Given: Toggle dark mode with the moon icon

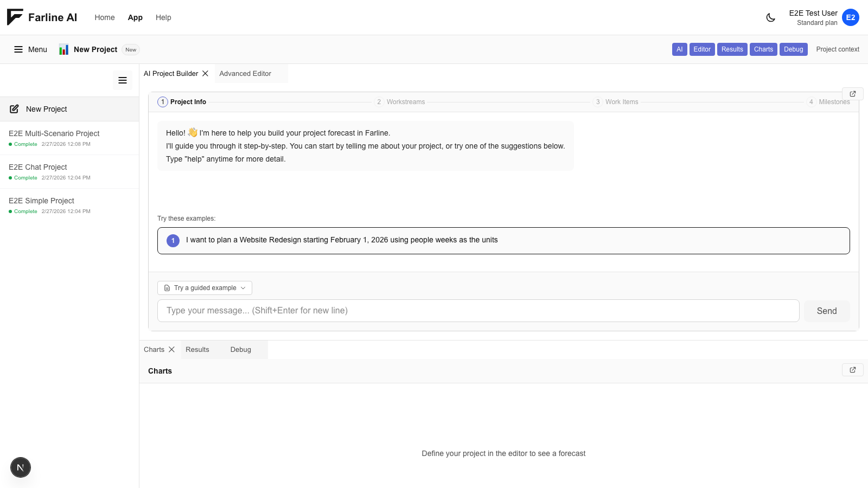Looking at the screenshot, I should [771, 17].
